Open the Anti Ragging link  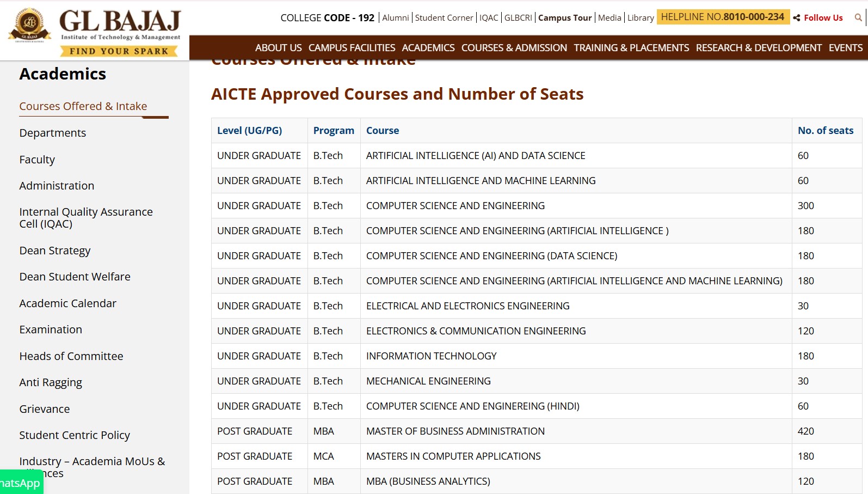(51, 382)
